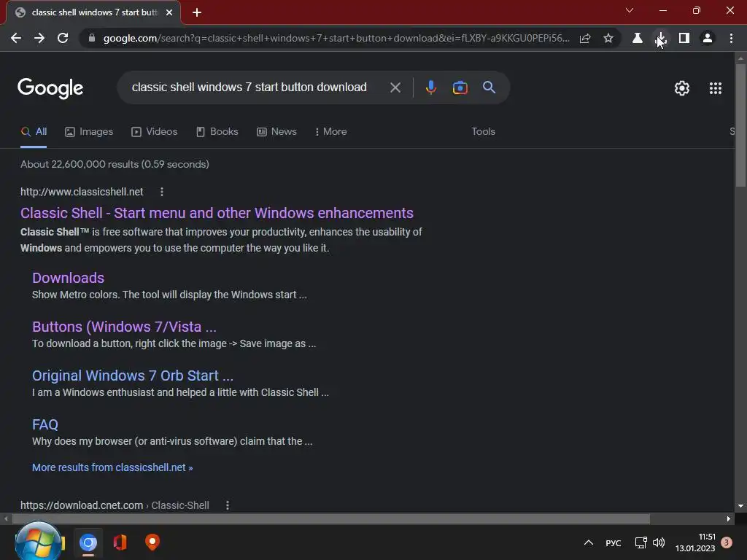View site information lock icon
The width and height of the screenshot is (747, 560).
pyautogui.click(x=92, y=38)
